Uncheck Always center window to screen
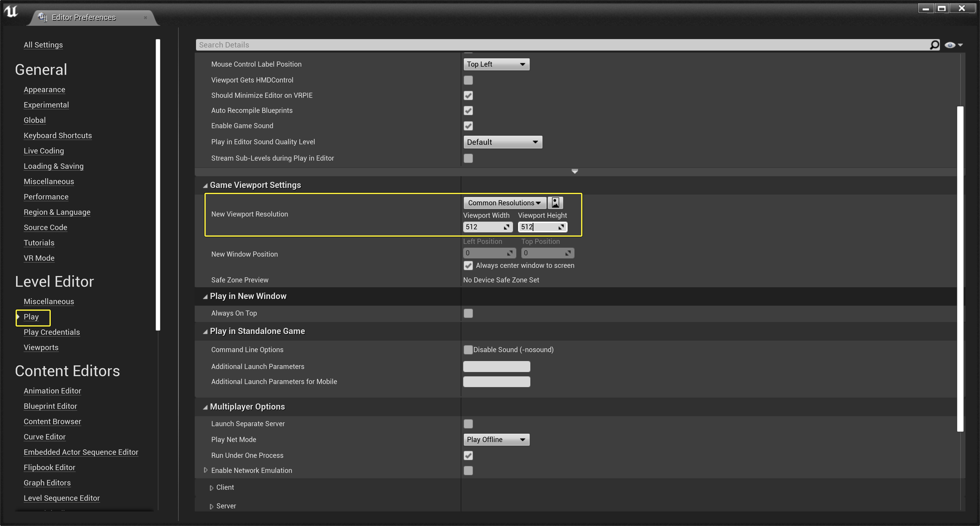This screenshot has width=980, height=526. tap(468, 265)
